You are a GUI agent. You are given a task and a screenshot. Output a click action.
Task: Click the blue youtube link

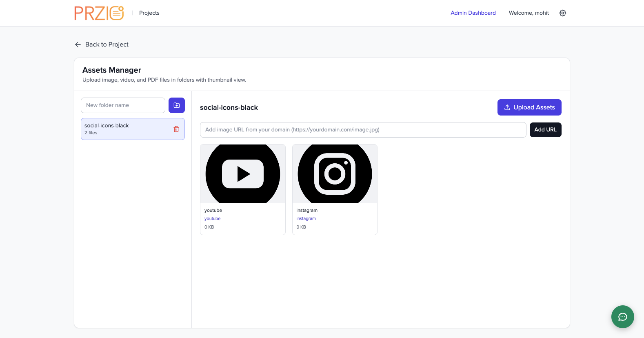[x=212, y=219]
